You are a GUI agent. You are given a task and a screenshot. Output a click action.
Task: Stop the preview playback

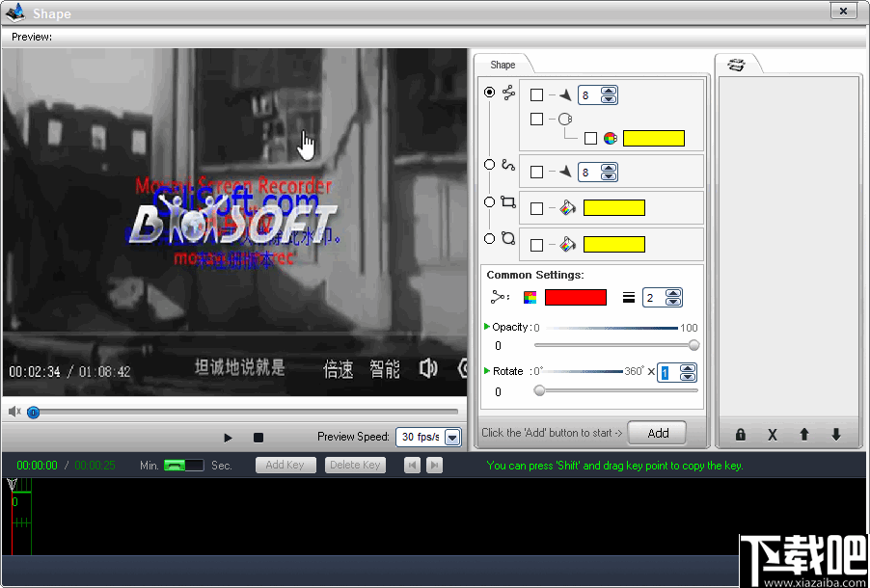click(x=258, y=437)
